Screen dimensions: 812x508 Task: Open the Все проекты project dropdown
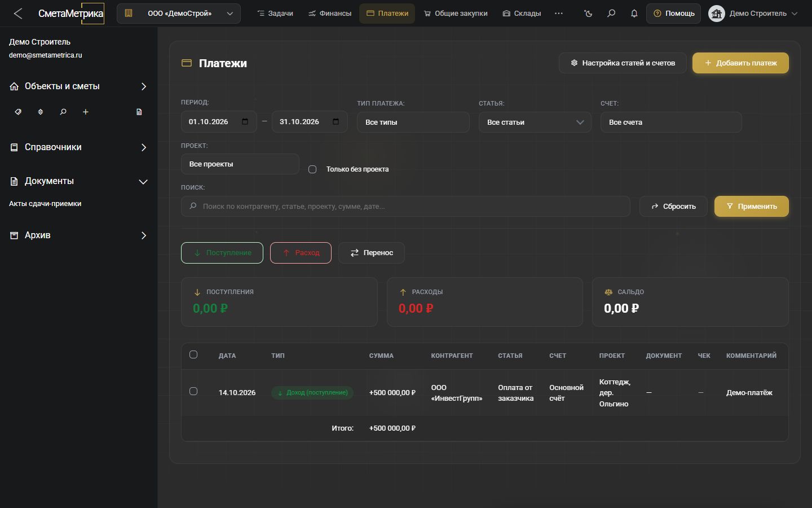coord(240,164)
